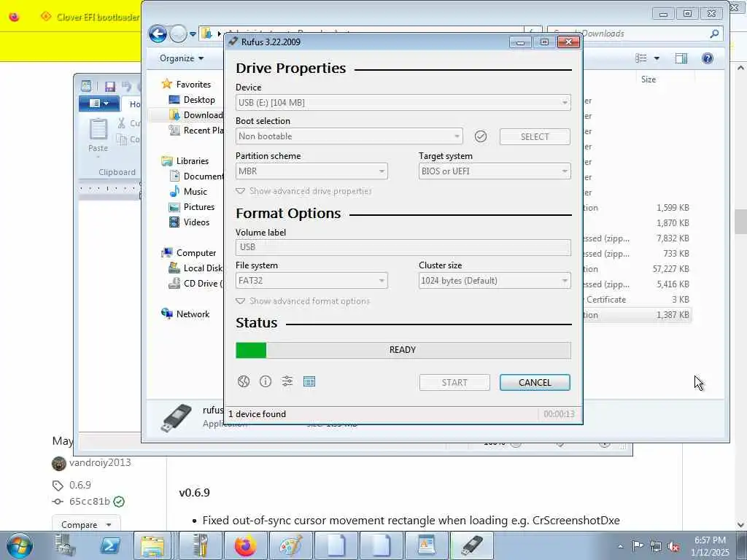Open the Cluster size dropdown
747x560 pixels.
coord(495,281)
